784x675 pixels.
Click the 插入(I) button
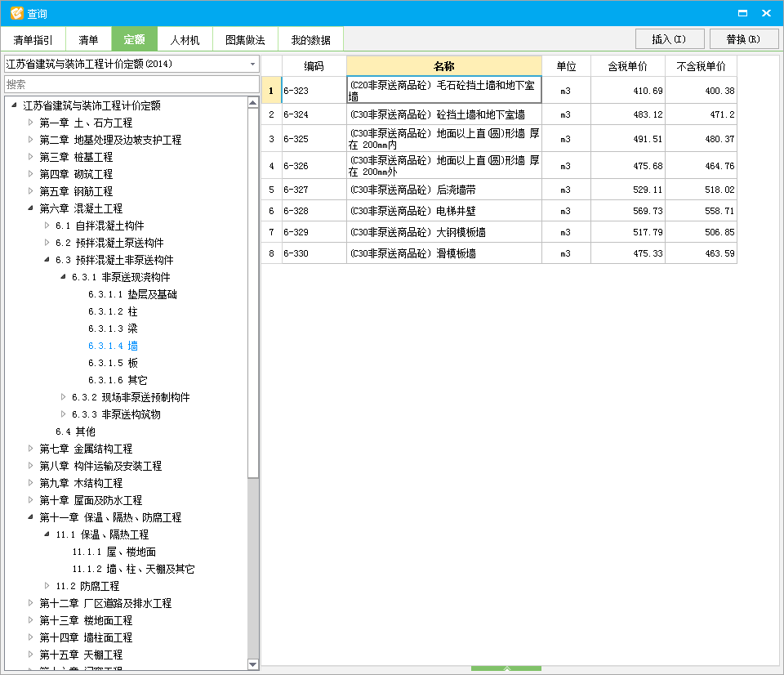click(670, 39)
